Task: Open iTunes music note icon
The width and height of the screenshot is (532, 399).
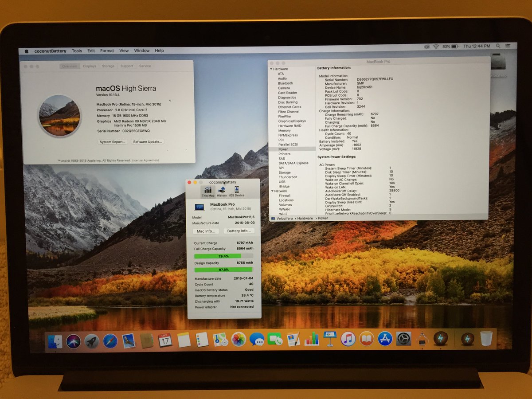Action: pos(348,339)
